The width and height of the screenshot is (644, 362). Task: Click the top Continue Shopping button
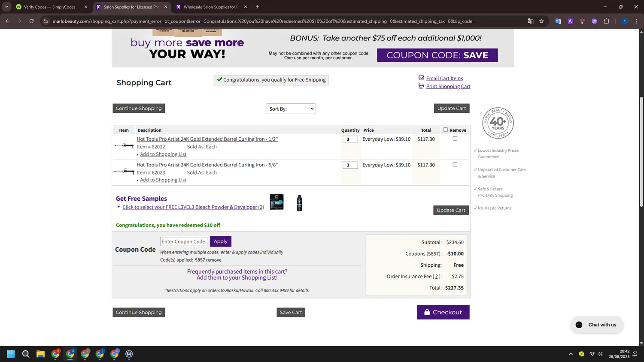click(x=139, y=108)
